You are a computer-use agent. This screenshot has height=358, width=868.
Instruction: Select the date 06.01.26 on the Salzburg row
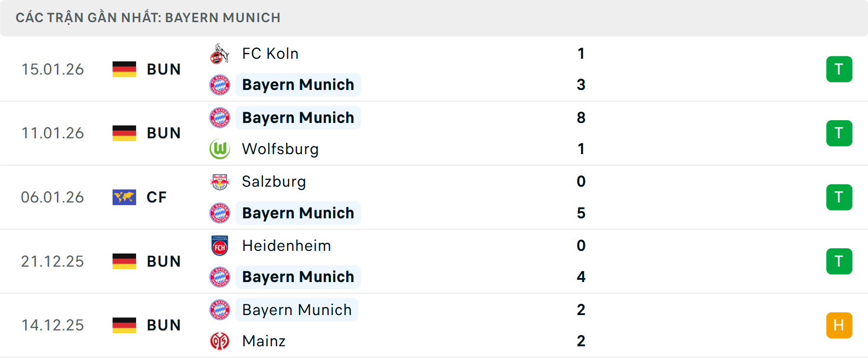[x=52, y=197]
